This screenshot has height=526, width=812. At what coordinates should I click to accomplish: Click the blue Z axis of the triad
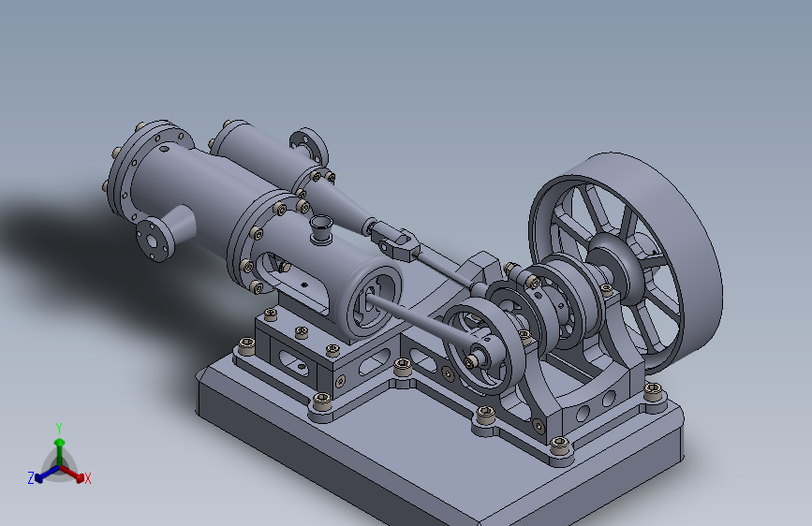click(46, 475)
